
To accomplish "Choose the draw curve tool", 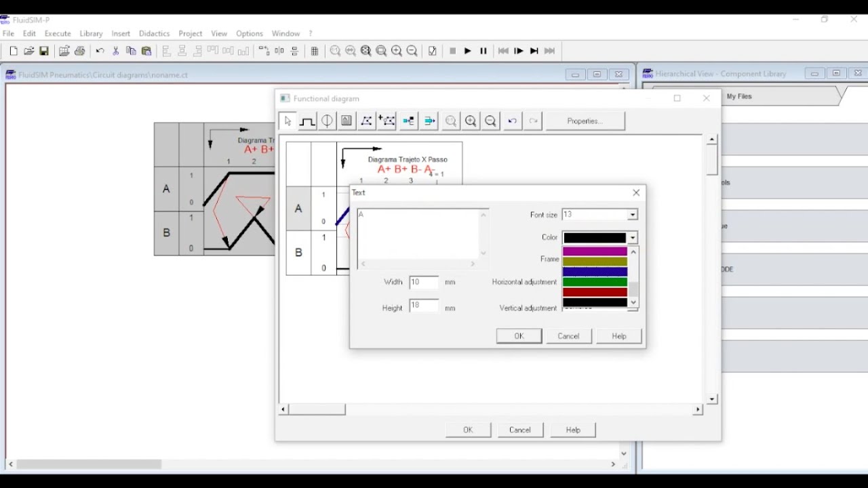I will point(366,121).
